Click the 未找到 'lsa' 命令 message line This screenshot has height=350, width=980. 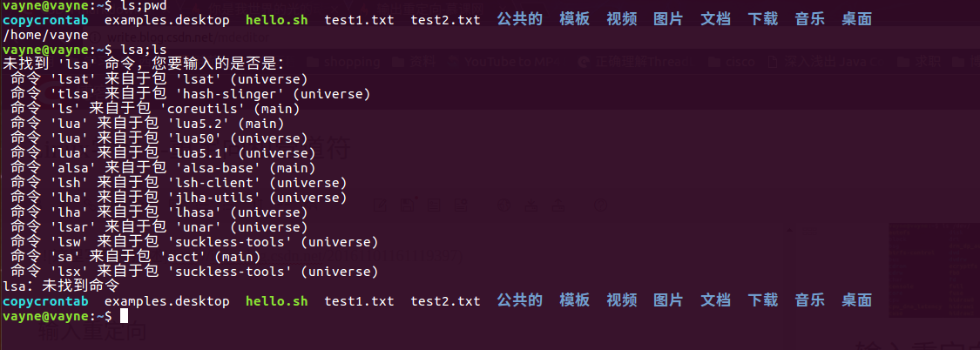[144, 64]
